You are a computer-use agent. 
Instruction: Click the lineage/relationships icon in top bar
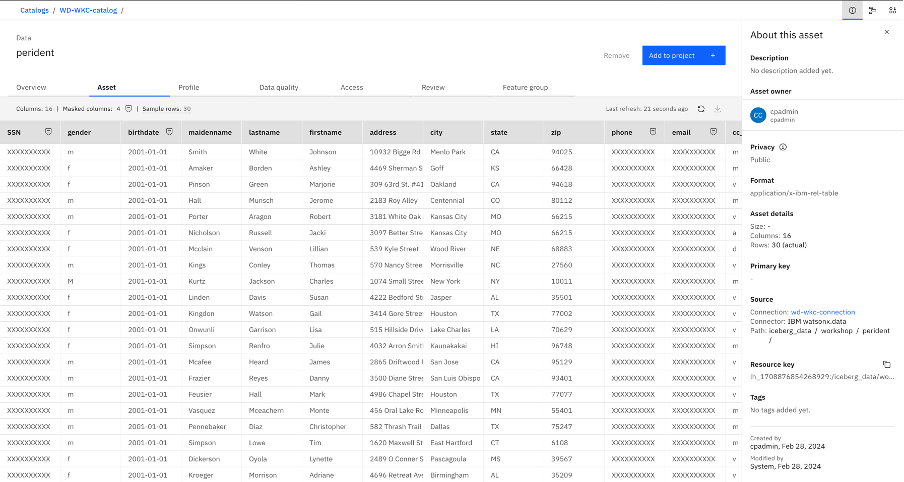(872, 10)
